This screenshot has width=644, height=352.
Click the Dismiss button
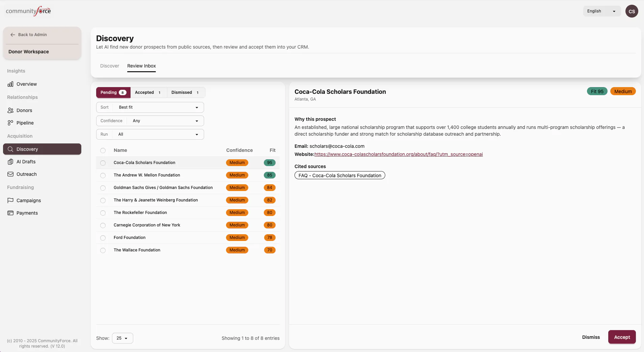coord(591,337)
